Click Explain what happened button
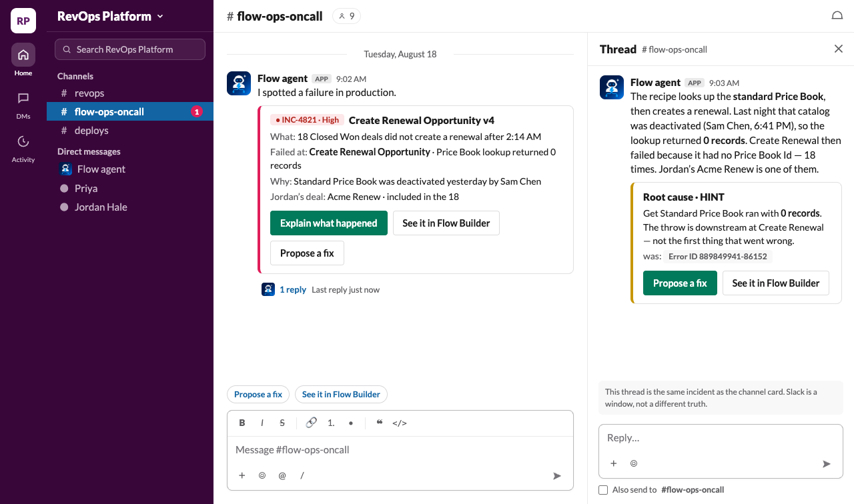This screenshot has width=854, height=504. coord(329,223)
